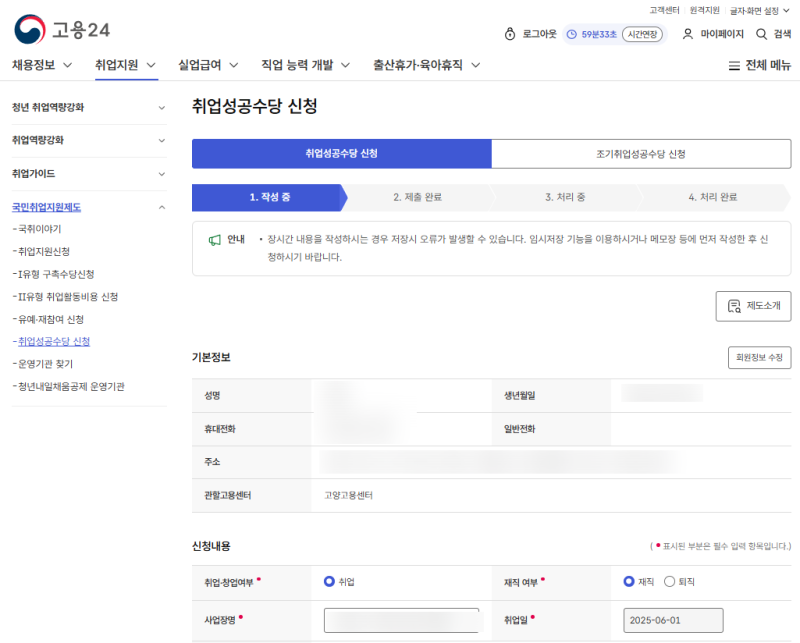Click the logout lock icon
The width and height of the screenshot is (800, 643).
point(510,34)
